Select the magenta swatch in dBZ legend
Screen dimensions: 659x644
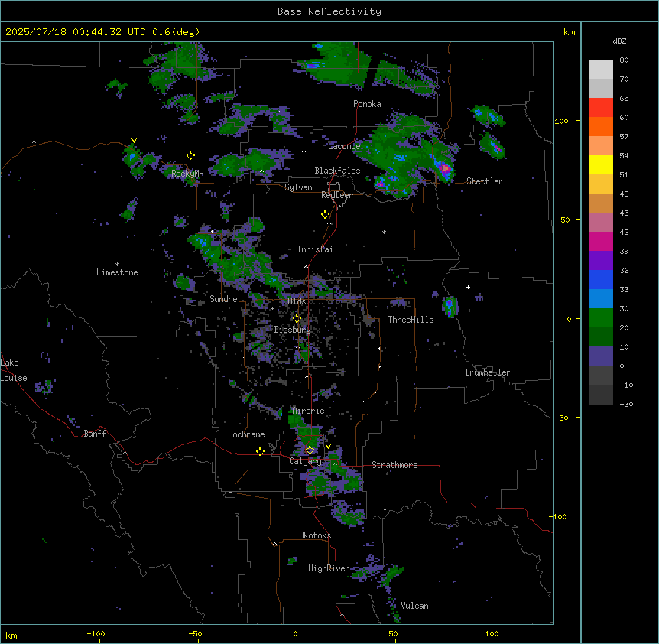point(601,241)
